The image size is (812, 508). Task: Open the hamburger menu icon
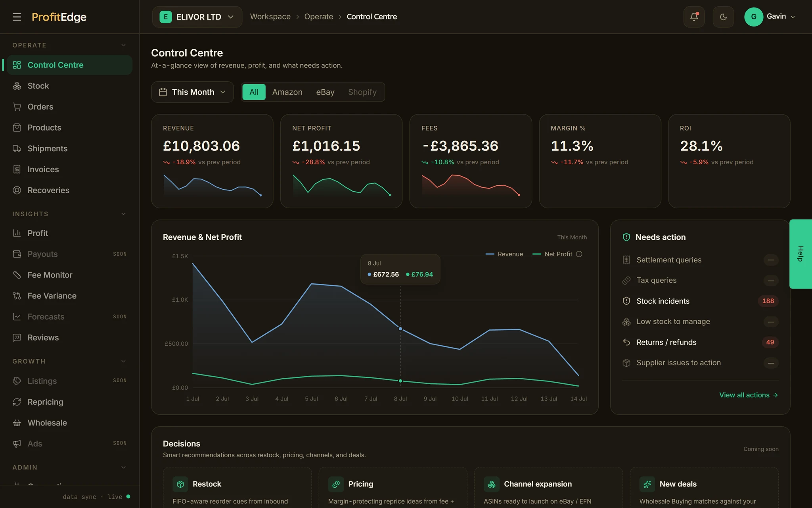pyautogui.click(x=17, y=17)
